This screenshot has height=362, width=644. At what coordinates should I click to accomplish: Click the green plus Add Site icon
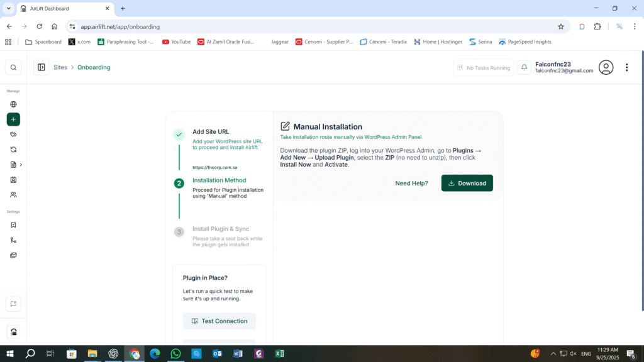(13, 119)
